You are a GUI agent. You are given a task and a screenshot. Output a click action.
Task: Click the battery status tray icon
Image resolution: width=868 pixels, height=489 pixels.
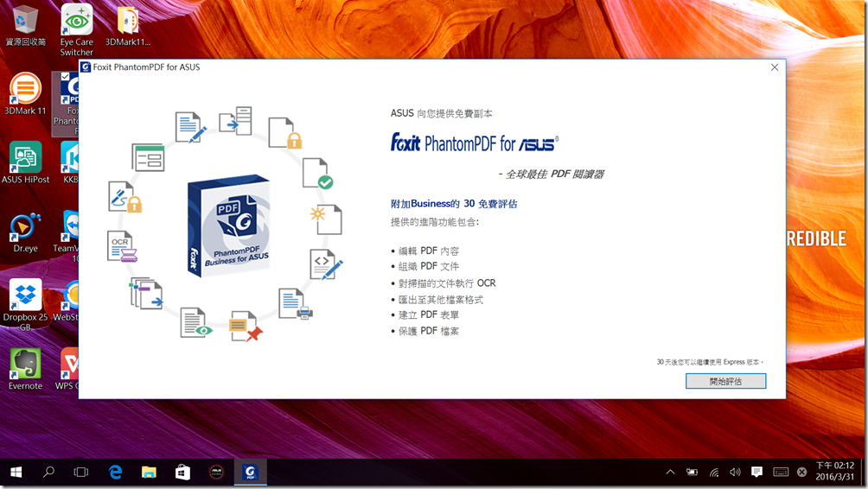point(692,472)
